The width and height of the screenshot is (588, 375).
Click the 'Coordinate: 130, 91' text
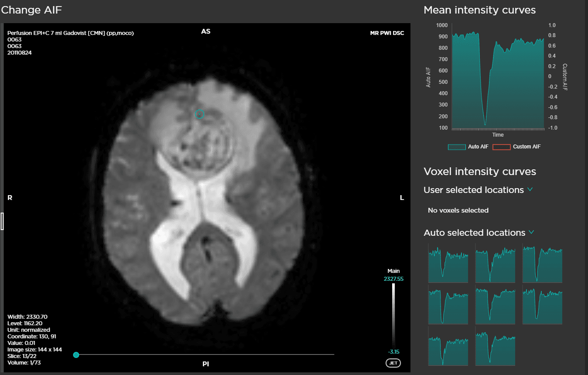[32, 336]
